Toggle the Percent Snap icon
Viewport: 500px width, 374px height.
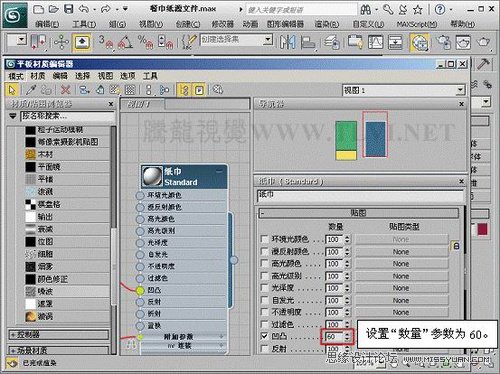tap(146, 42)
